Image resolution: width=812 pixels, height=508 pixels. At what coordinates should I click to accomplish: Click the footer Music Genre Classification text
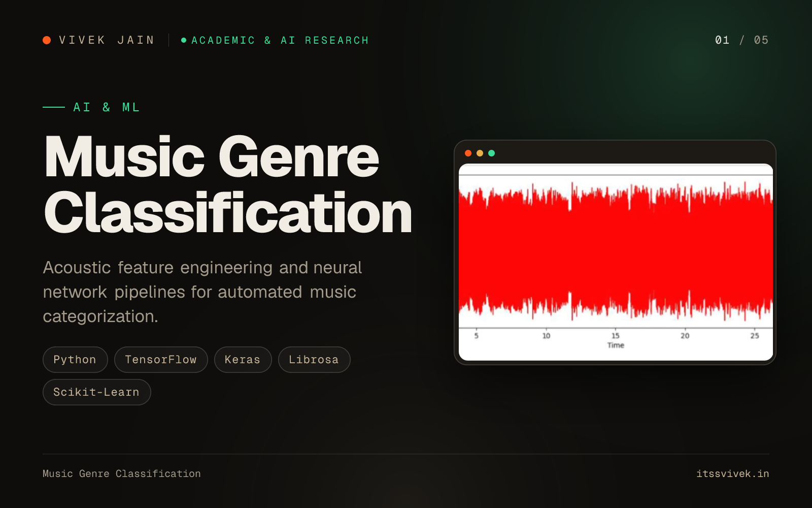click(122, 473)
